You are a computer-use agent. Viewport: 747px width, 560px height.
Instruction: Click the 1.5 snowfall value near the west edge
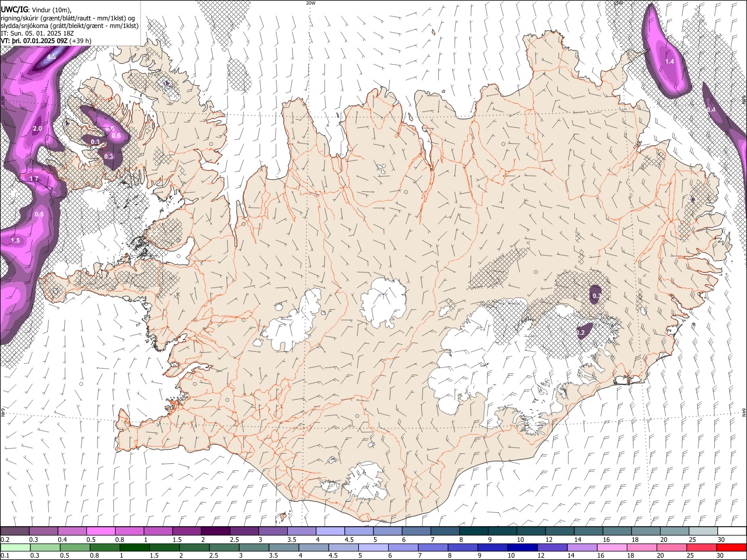[x=15, y=240]
